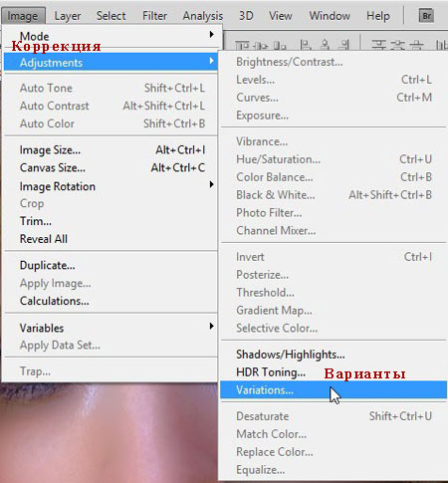Viewport: 448px width, 483px height.
Task: Choose Color Balance... adjustment
Action: [x=334, y=177]
